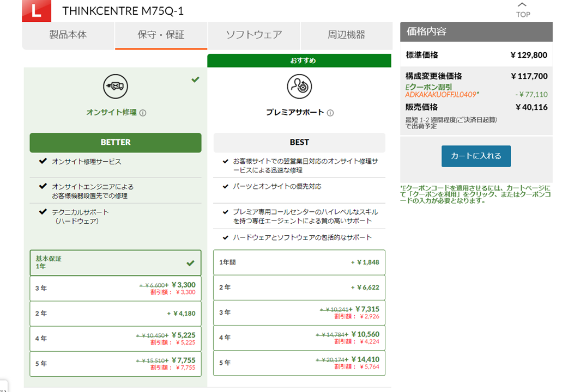Click the sale price ¥40,116

(531, 107)
